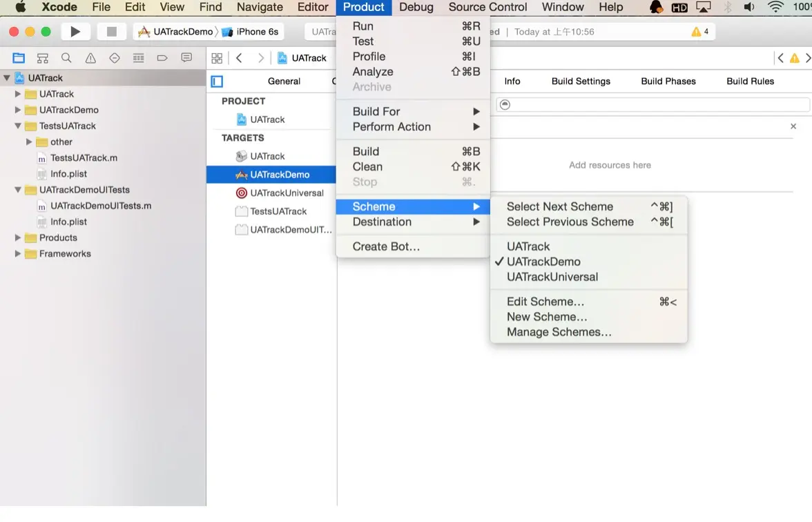The image size is (812, 522).
Task: Click the volume icon in menu bar
Action: tap(749, 7)
